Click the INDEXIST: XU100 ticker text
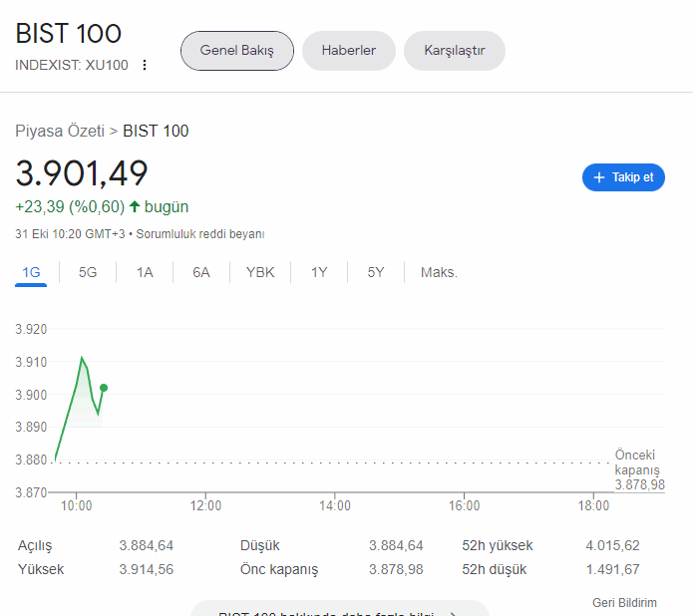Viewport: 693px width, 616px height. [72, 65]
